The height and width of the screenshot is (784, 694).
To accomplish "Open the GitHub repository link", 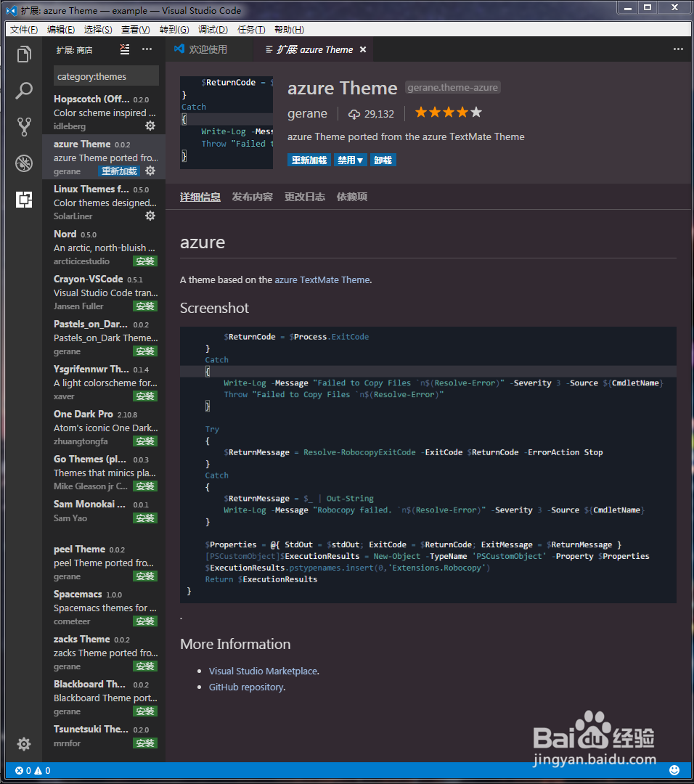I will click(x=246, y=687).
